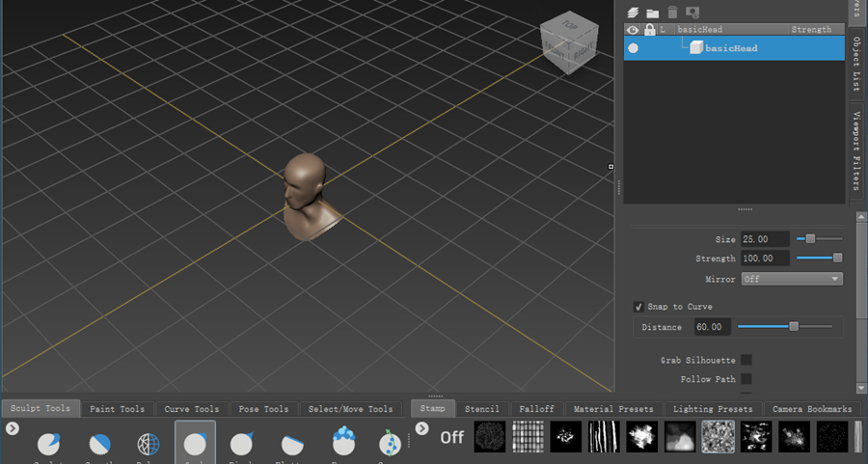Open the Sculpt Tools tab

[41, 408]
